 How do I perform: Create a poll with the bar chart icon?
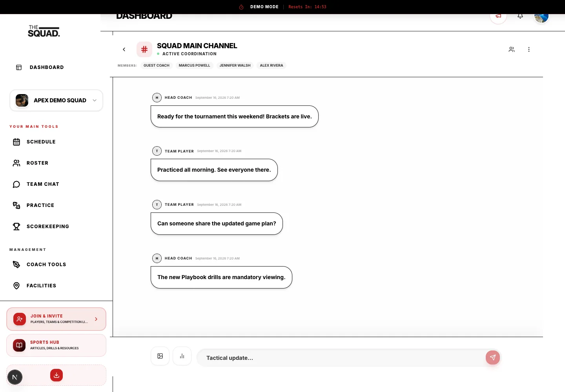[x=182, y=356]
